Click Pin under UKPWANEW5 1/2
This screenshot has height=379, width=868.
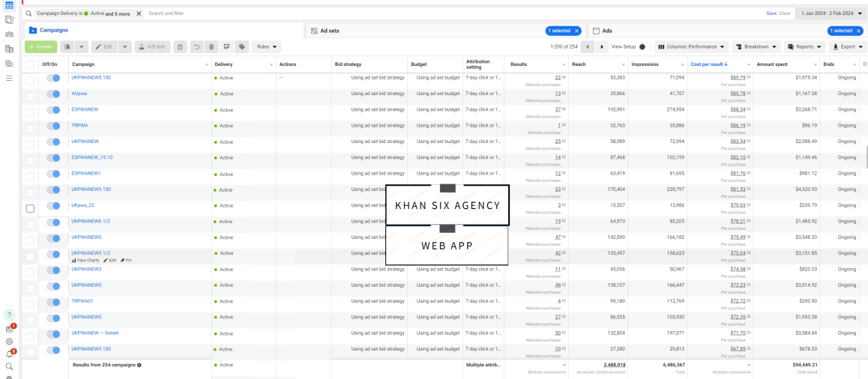click(x=126, y=260)
